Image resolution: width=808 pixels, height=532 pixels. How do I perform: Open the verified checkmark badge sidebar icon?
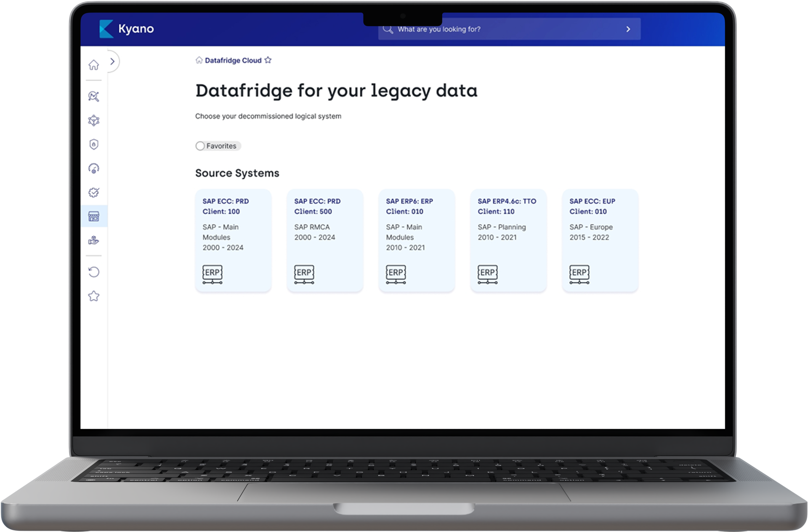pos(93,192)
